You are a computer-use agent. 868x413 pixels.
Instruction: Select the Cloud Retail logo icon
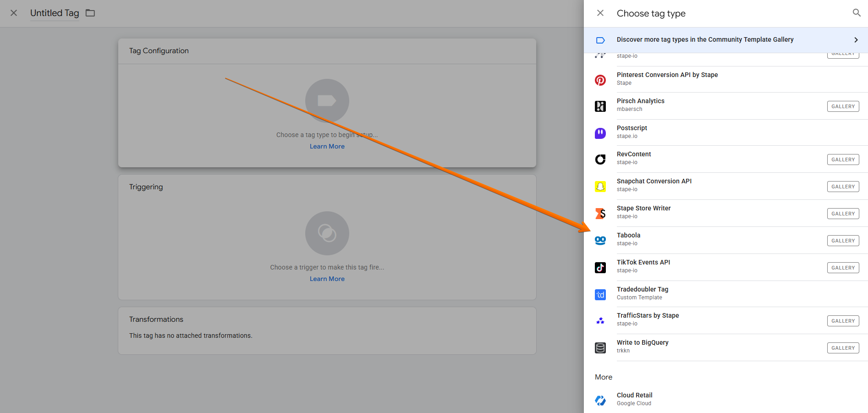(600, 401)
